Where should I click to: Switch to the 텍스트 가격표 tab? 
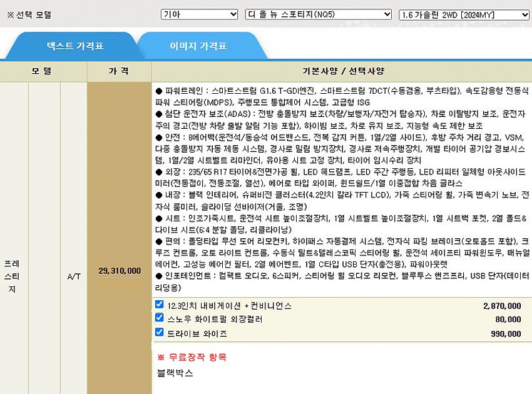click(75, 46)
